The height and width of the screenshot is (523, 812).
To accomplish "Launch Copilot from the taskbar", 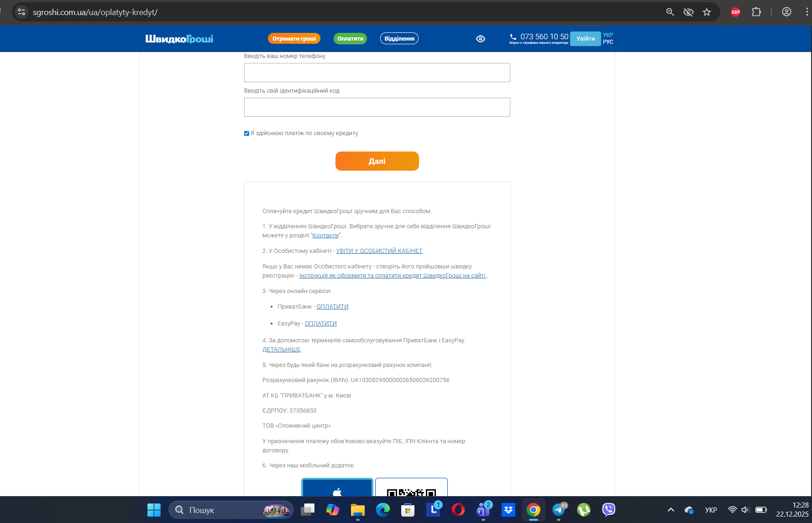I will pyautogui.click(x=333, y=510).
